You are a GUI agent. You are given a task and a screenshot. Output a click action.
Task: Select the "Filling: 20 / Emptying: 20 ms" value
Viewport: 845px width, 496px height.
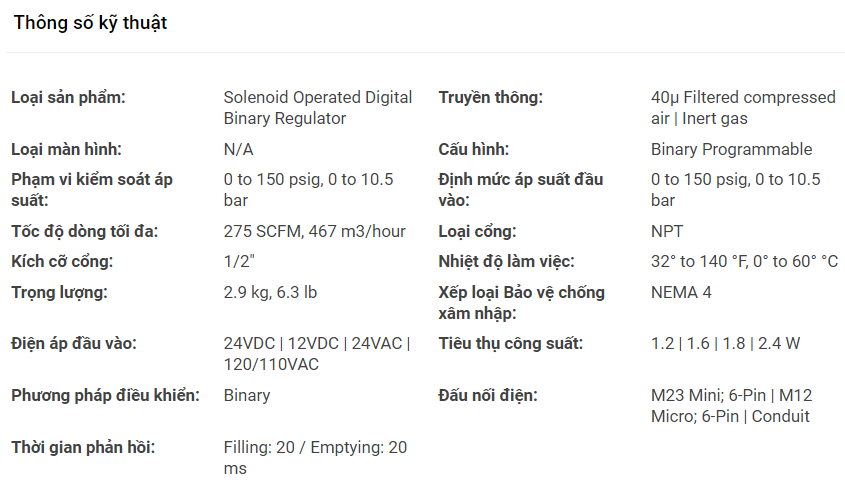[x=314, y=458]
